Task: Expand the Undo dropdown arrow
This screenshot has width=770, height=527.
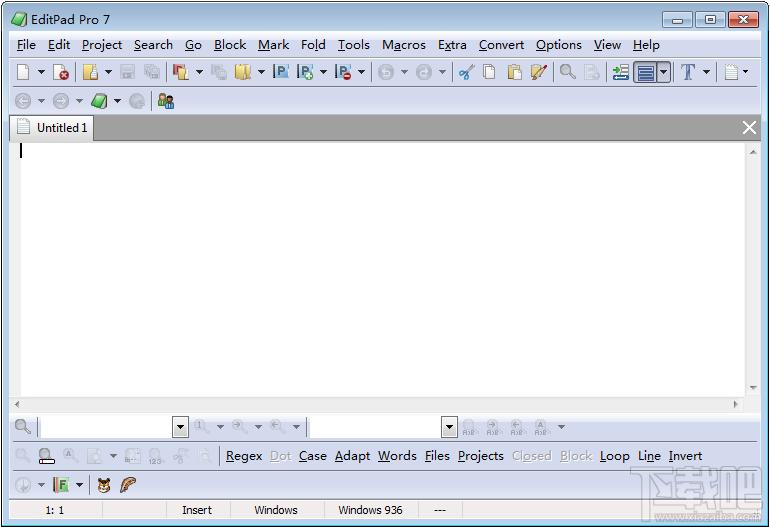Action: (404, 72)
